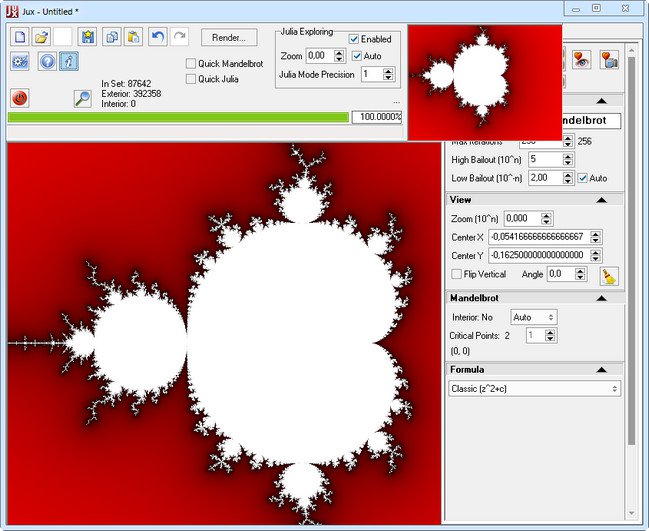Click the Julia preview thumbnail
This screenshot has width=649, height=531.
coord(485,82)
